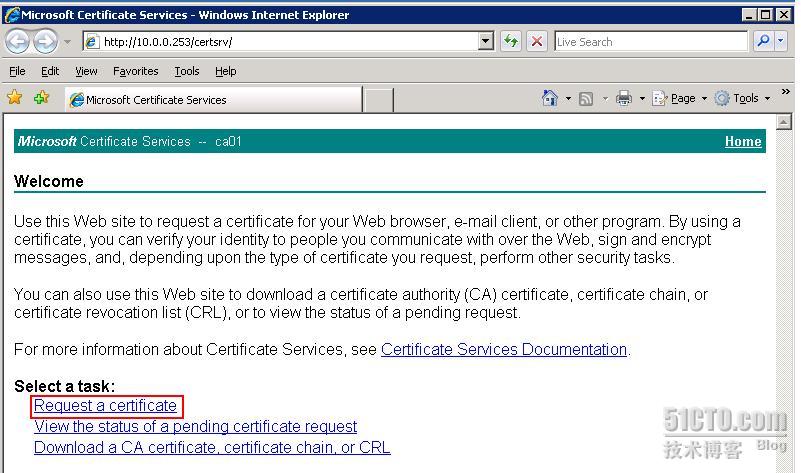Click the red Stop loading button

537,41
